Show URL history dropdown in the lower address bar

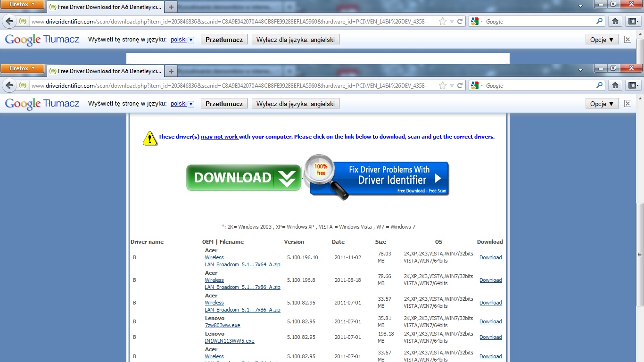(x=452, y=85)
